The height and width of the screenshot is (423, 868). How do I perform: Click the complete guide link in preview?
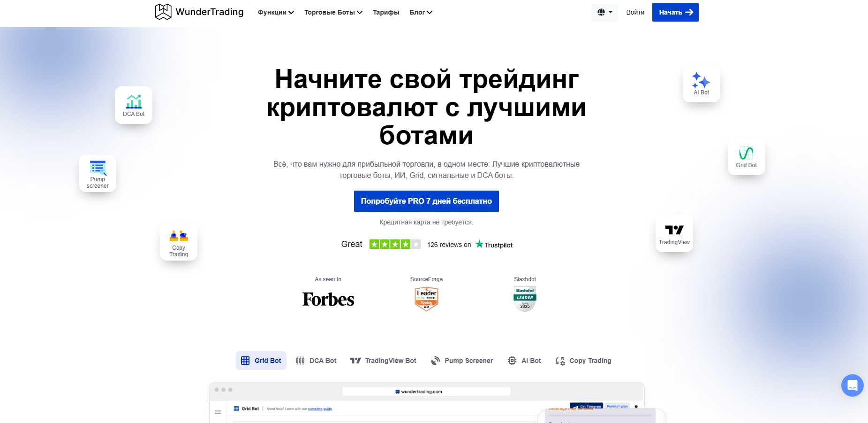(x=320, y=409)
